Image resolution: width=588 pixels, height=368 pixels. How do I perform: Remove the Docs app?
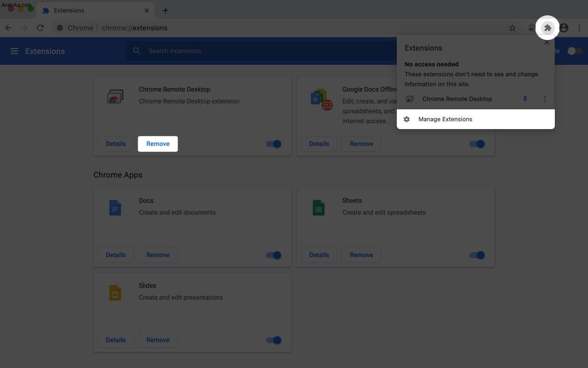pos(158,255)
